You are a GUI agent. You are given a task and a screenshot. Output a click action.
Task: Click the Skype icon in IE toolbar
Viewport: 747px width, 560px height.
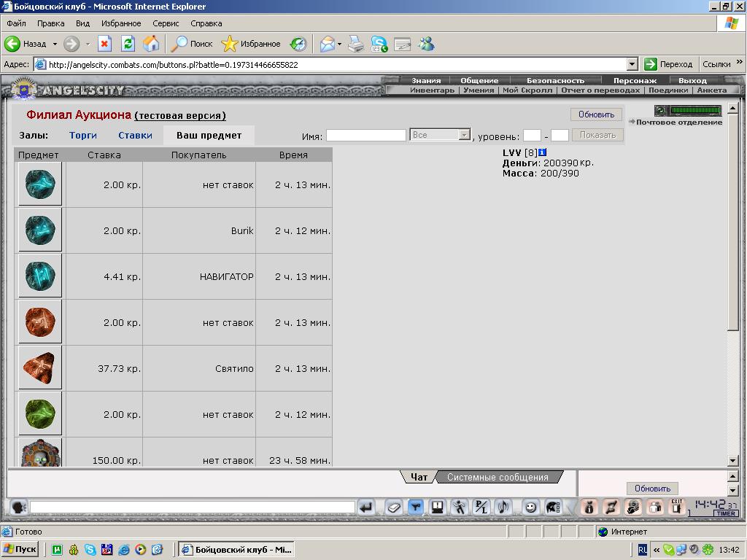pos(379,44)
